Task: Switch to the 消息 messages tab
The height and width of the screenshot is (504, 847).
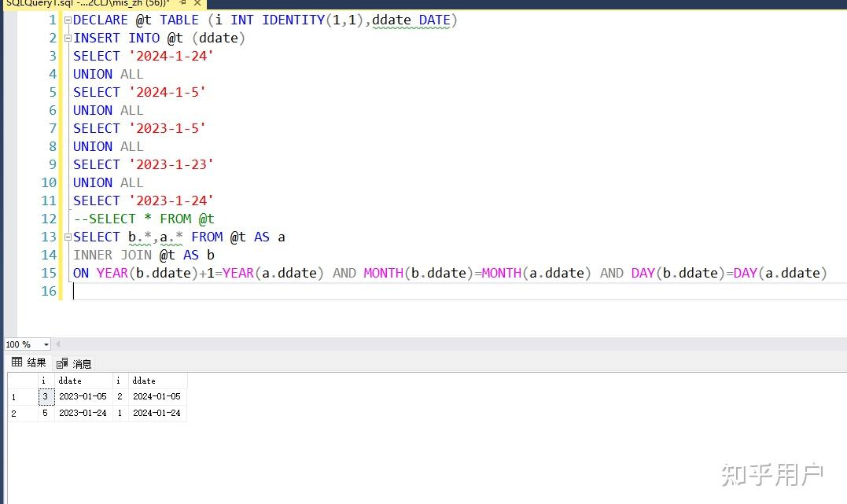Action: click(74, 363)
